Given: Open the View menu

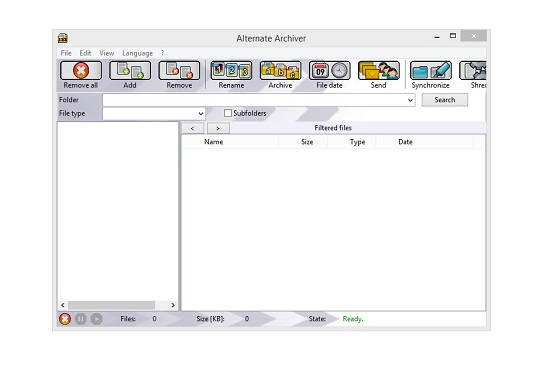Looking at the screenshot, I should pos(107,53).
